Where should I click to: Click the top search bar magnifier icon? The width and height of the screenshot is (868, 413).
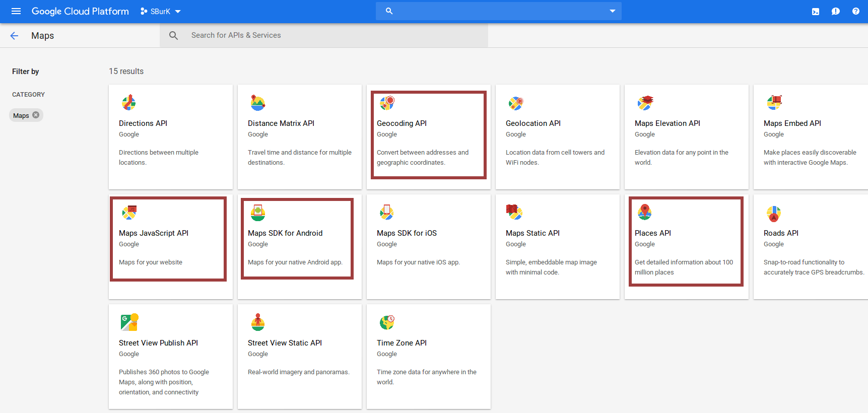click(389, 11)
